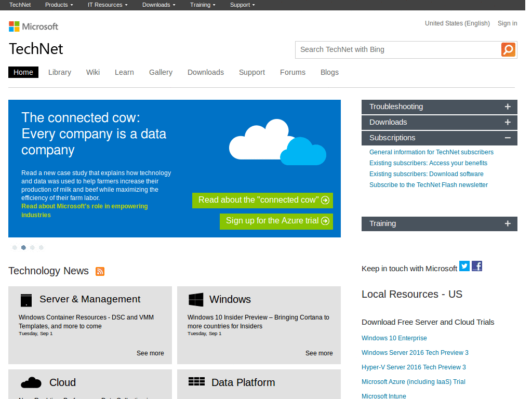
Task: Select the Home tab
Action: 23,72
